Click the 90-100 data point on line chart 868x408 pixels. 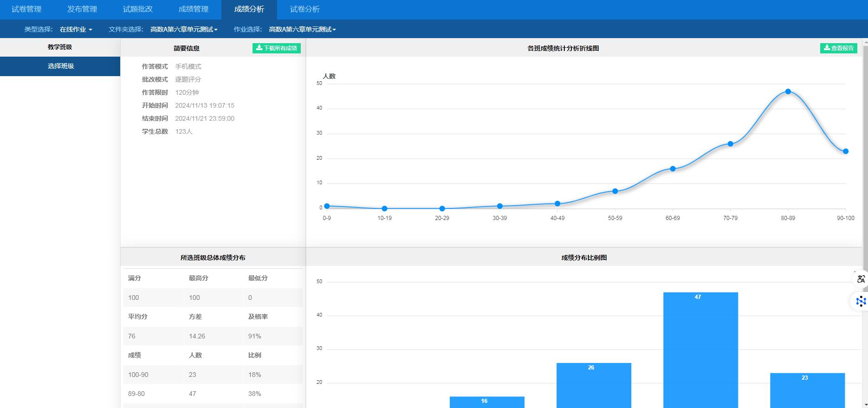(846, 151)
